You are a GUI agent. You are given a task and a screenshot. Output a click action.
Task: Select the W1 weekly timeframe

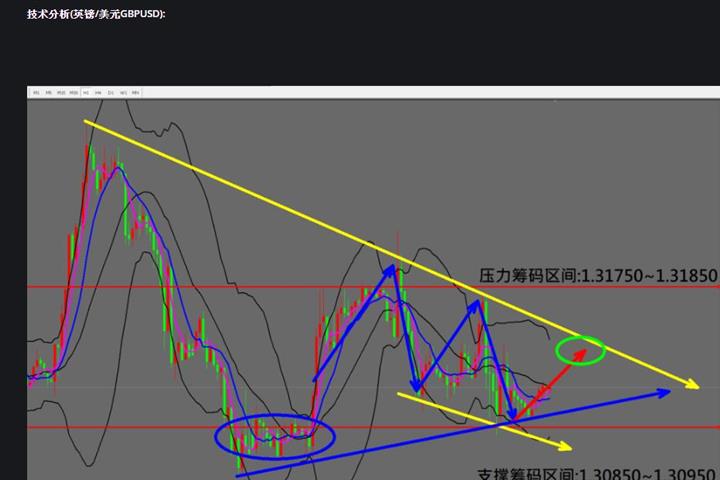(122, 93)
